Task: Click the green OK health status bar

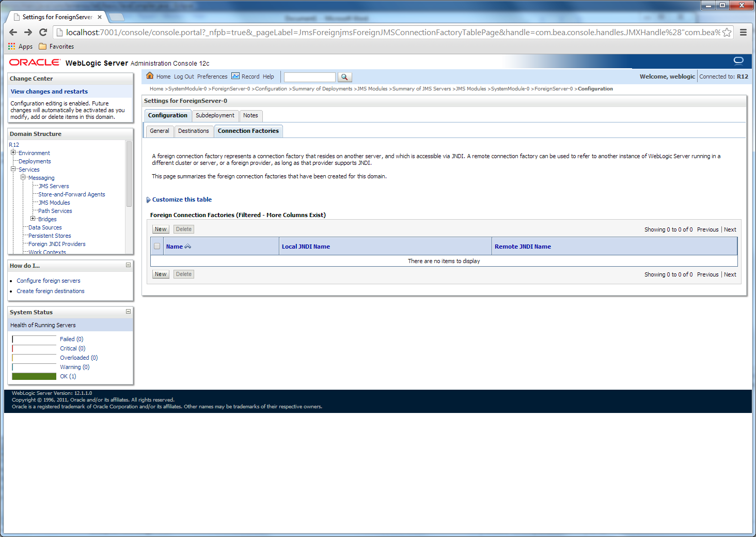Action: coord(34,376)
